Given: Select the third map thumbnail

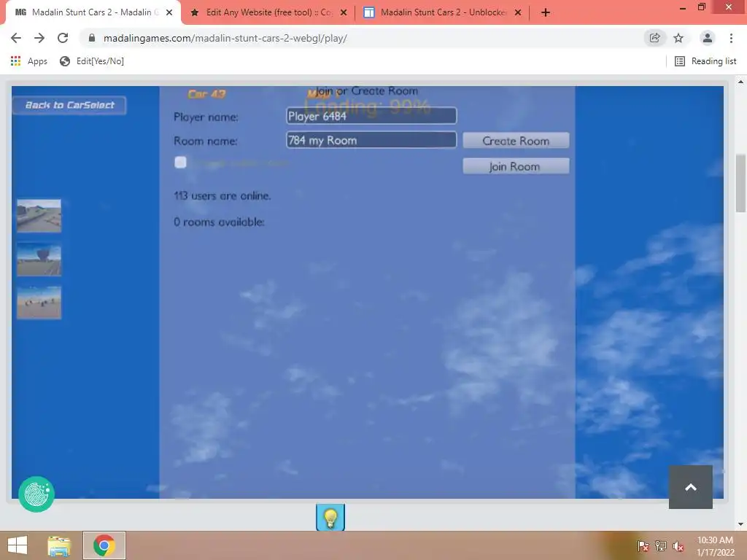Looking at the screenshot, I should [39, 303].
